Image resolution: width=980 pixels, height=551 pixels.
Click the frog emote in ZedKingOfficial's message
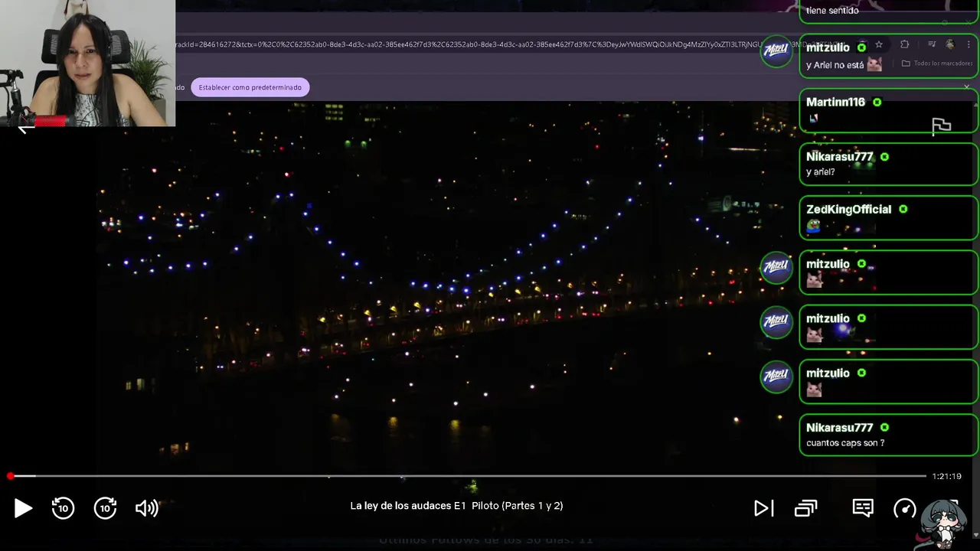[814, 227]
